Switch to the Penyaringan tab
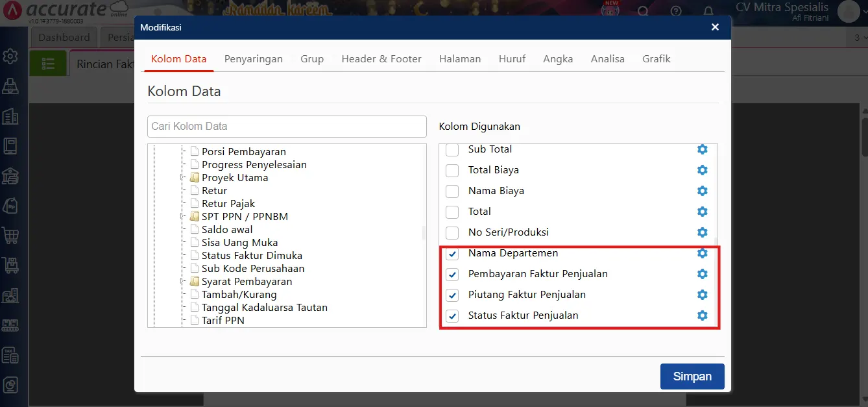 [x=253, y=59]
